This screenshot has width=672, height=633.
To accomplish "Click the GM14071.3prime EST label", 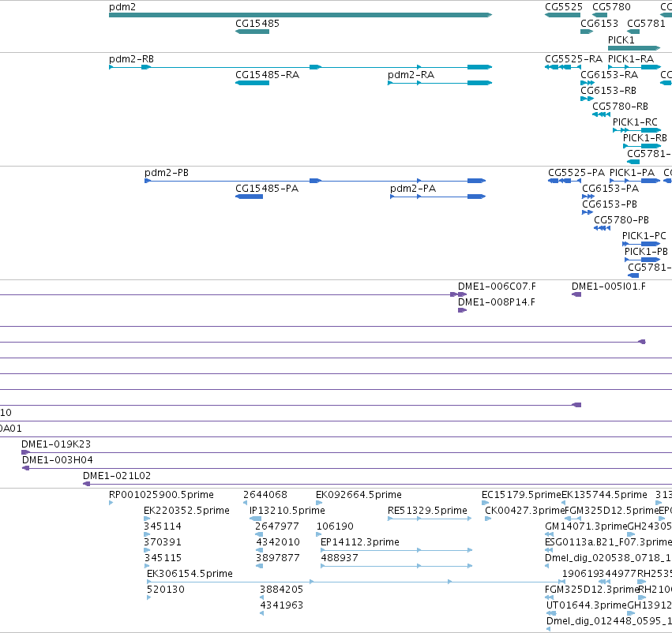I will click(586, 526).
